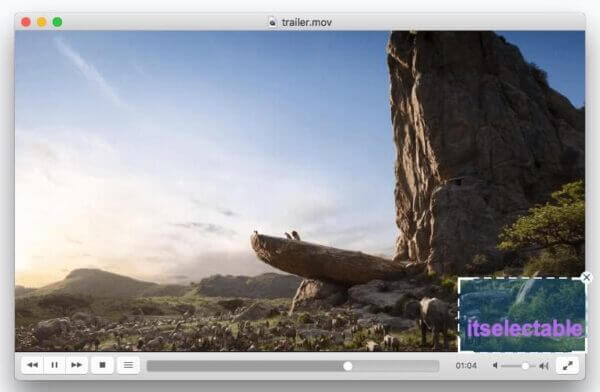The height and width of the screenshot is (392, 600).
Task: Toggle fullscreen mode
Action: pyautogui.click(x=568, y=366)
